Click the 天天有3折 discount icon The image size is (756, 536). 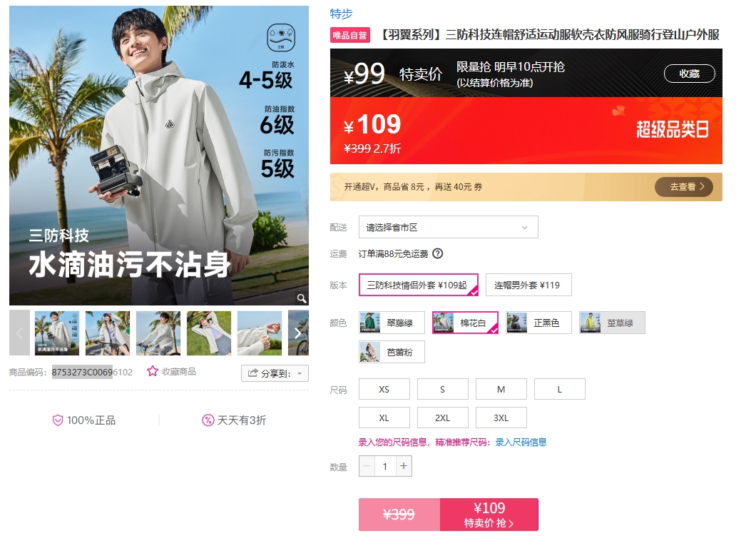208,420
